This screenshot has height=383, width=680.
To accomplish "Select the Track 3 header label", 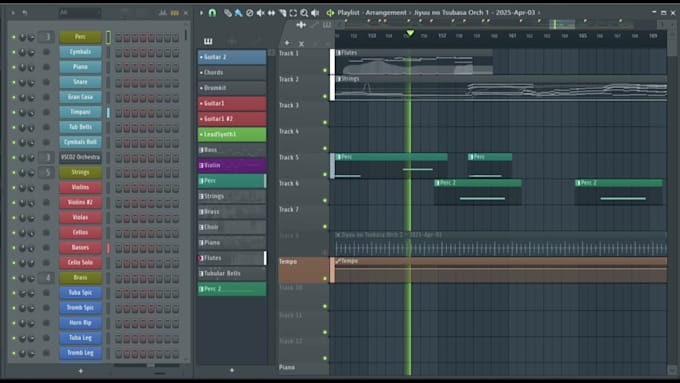I will (x=289, y=105).
